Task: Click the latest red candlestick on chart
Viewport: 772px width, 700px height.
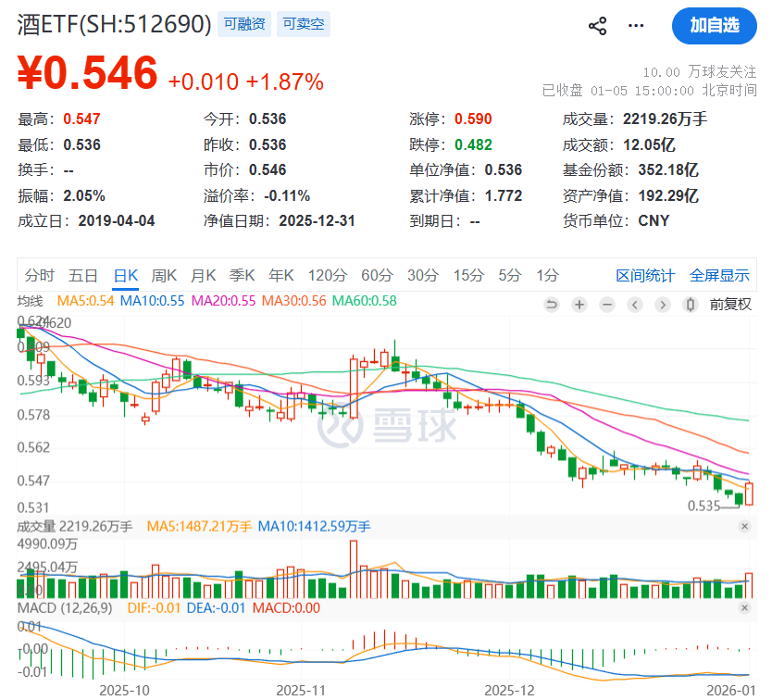Action: (749, 494)
